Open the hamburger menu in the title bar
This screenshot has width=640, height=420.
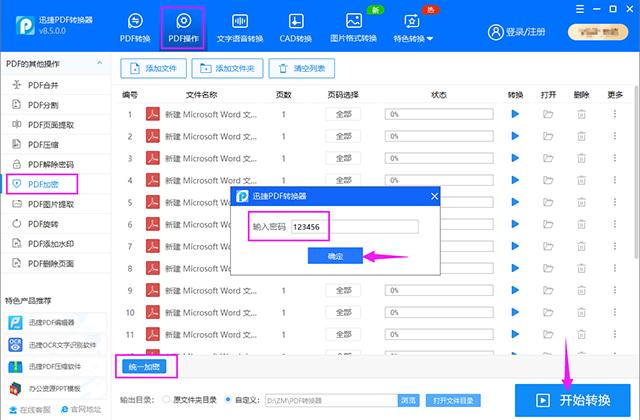[580, 9]
